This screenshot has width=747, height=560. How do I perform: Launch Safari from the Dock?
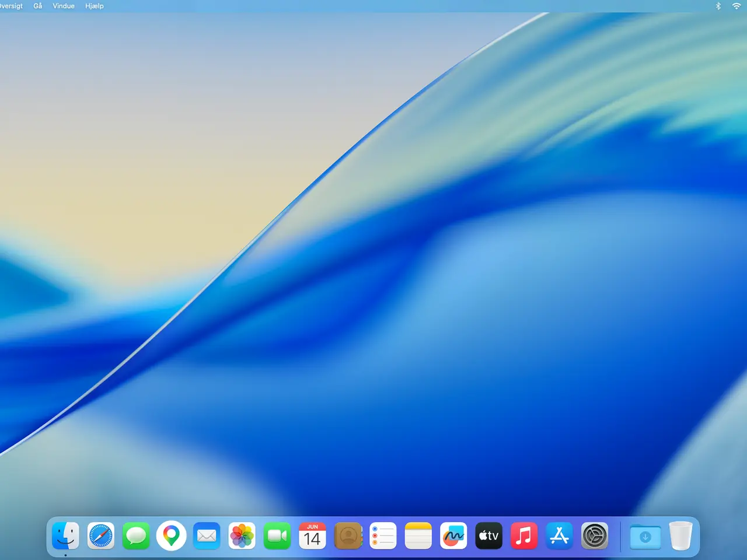point(101,535)
